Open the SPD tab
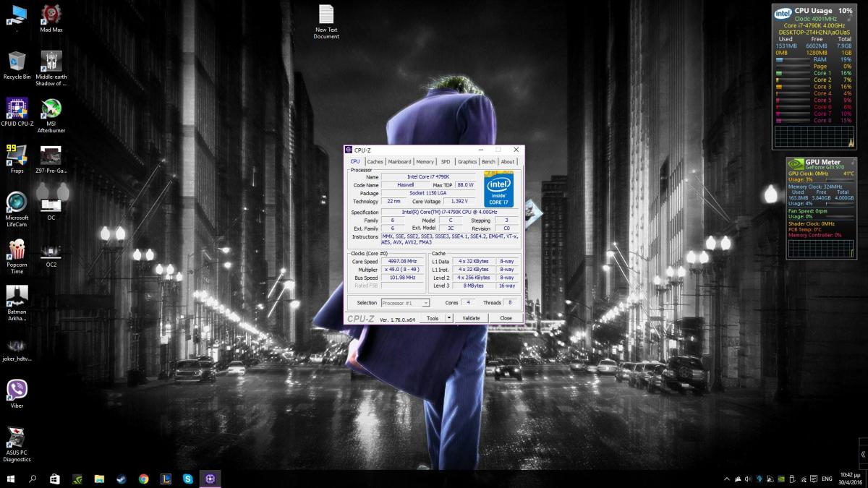This screenshot has height=488, width=868. (x=446, y=161)
